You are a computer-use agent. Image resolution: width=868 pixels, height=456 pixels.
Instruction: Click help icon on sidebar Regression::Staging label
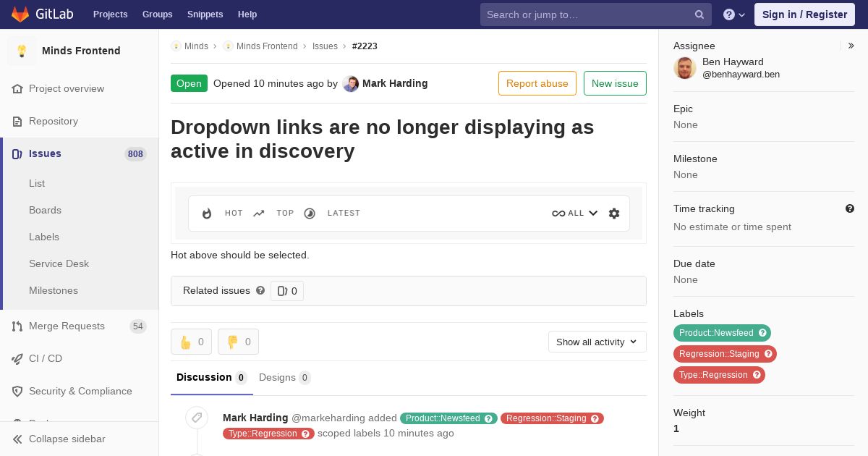point(768,354)
